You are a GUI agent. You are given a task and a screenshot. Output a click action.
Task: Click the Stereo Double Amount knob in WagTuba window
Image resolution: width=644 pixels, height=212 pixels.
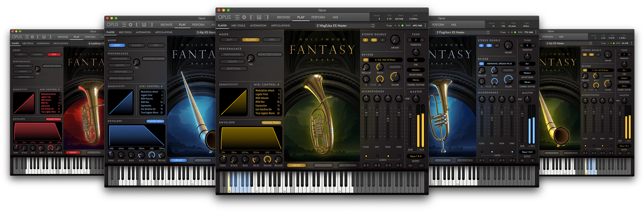pos(395,40)
